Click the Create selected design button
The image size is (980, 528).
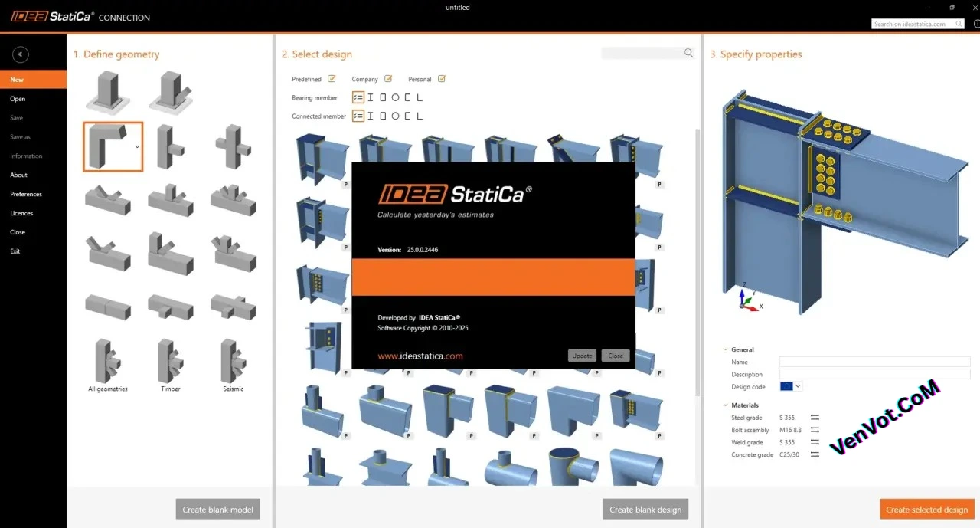(926, 509)
